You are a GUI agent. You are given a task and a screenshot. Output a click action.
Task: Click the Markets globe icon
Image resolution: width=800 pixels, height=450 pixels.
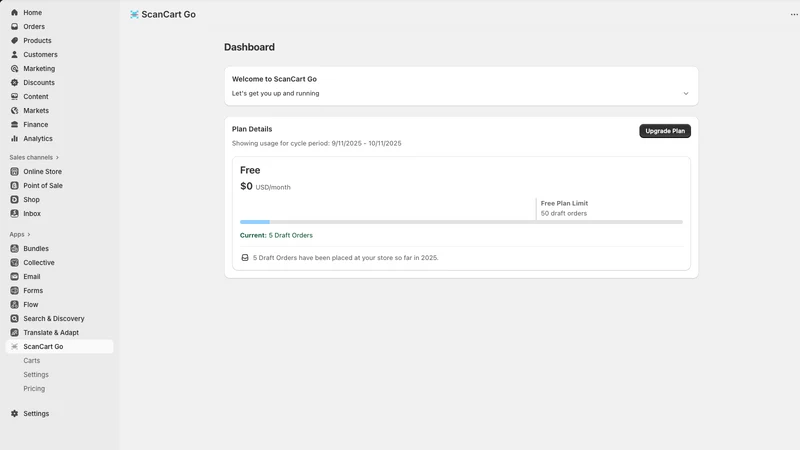point(14,111)
